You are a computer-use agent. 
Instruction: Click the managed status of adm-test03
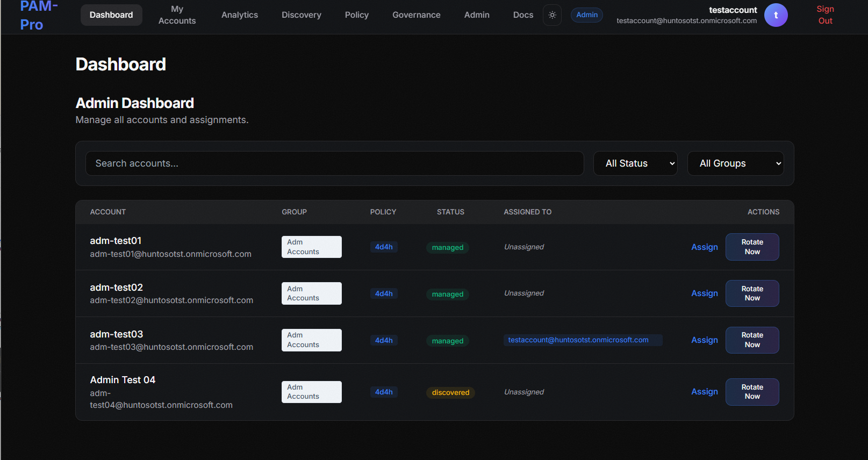447,341
